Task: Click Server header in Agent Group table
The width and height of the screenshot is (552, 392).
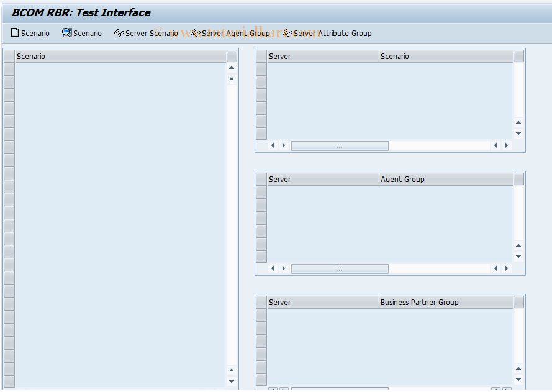Action: (x=323, y=180)
